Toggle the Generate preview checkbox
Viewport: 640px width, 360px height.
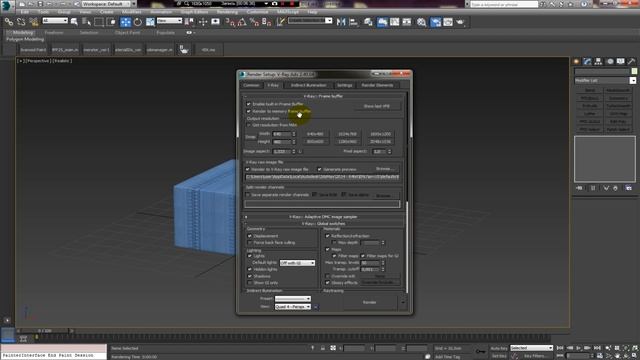(320, 169)
